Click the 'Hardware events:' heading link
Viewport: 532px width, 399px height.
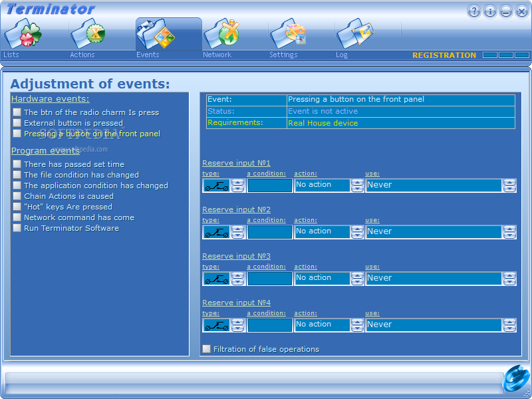point(51,98)
